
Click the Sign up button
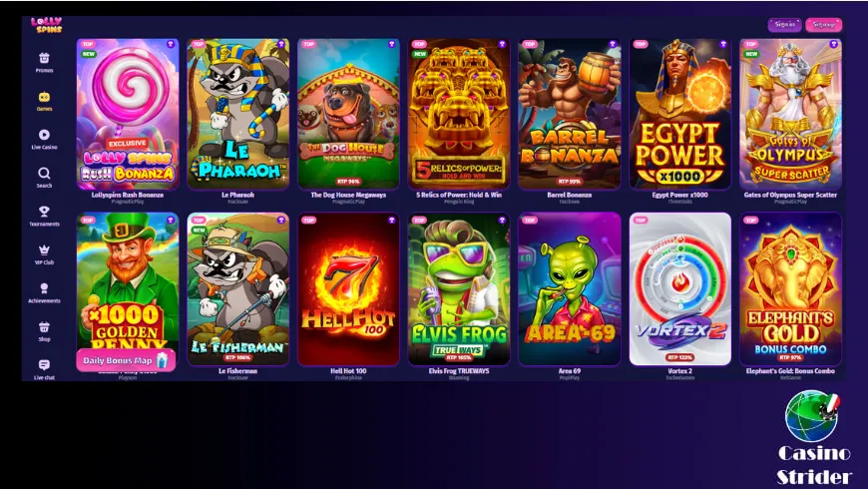[x=824, y=24]
